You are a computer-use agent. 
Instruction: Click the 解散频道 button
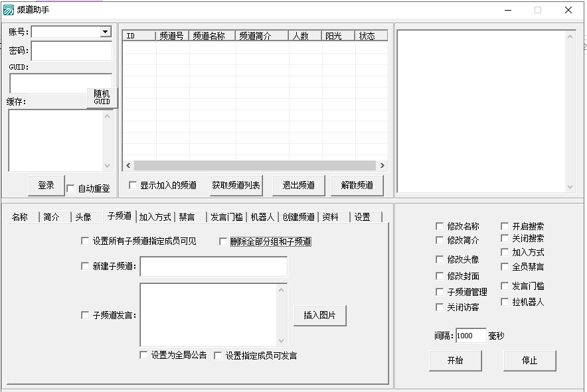[x=357, y=186]
